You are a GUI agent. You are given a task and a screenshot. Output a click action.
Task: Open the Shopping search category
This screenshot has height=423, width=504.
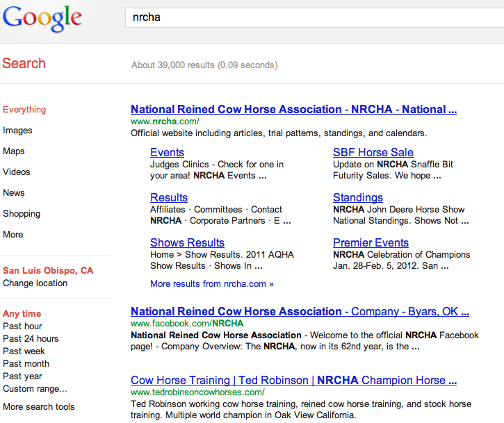(x=22, y=214)
